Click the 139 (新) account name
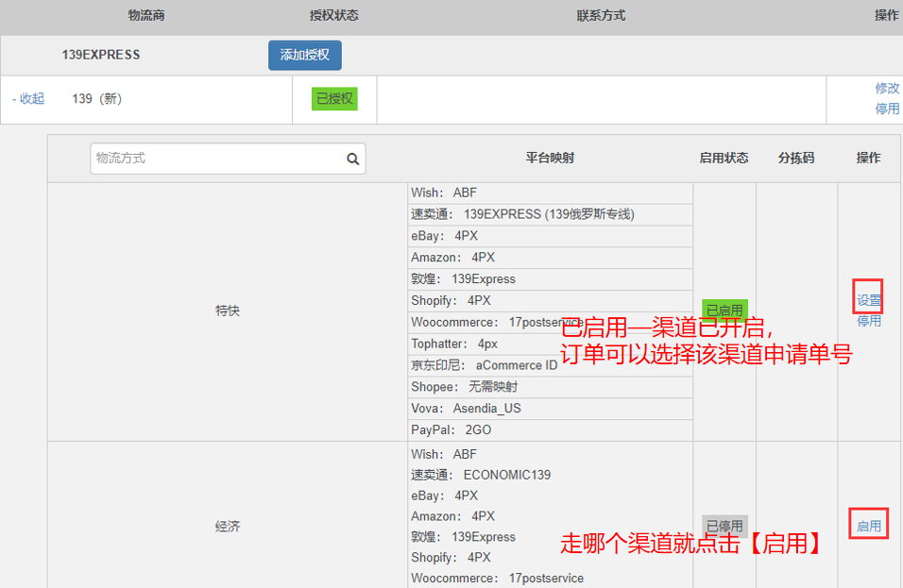Viewport: 903px width, 588px height. tap(96, 99)
